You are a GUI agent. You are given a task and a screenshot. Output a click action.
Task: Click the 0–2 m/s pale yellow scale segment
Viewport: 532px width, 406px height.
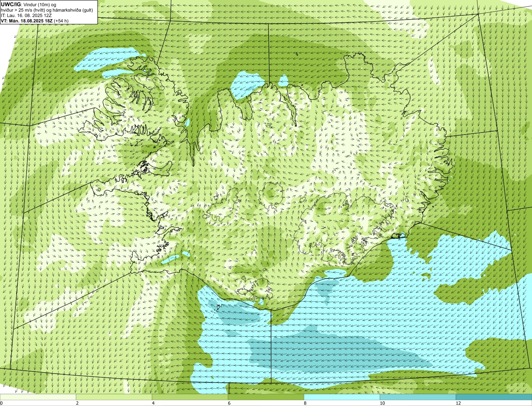tap(38, 397)
